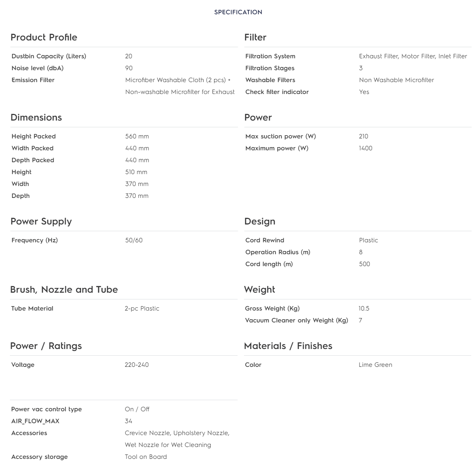The image size is (476, 466).
Task: Click the Accessory storage label
Action: coord(39,457)
